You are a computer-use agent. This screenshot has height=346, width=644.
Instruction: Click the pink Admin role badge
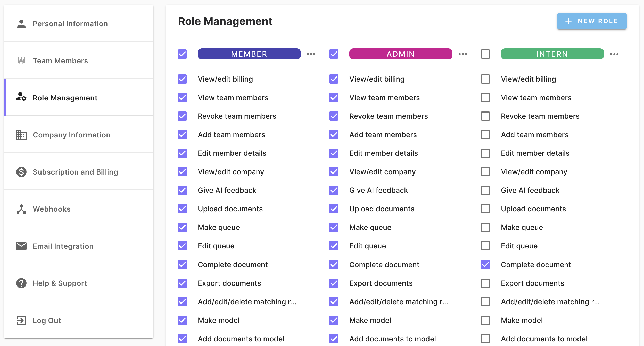pos(401,54)
